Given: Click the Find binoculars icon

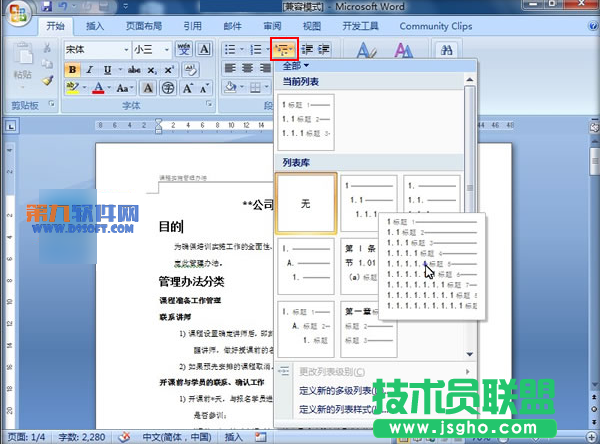Looking at the screenshot, I should click(x=447, y=50).
